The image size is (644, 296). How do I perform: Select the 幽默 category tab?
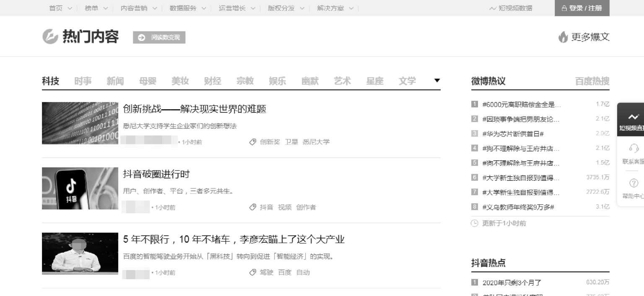310,81
